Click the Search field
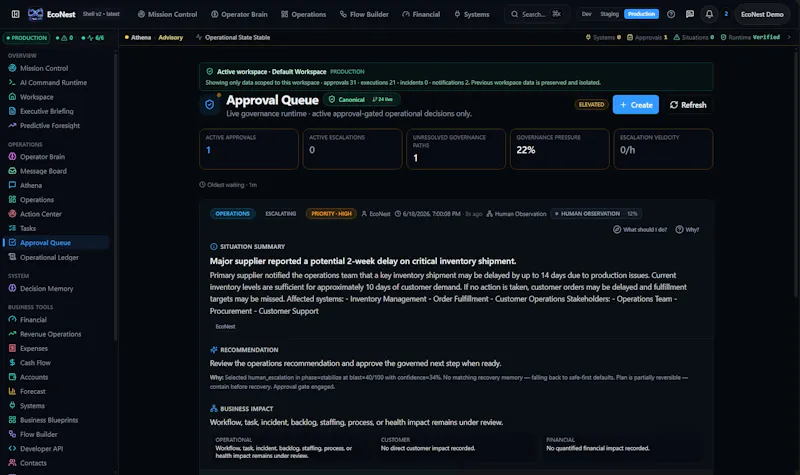Image resolution: width=800 pixels, height=475 pixels. tap(536, 14)
